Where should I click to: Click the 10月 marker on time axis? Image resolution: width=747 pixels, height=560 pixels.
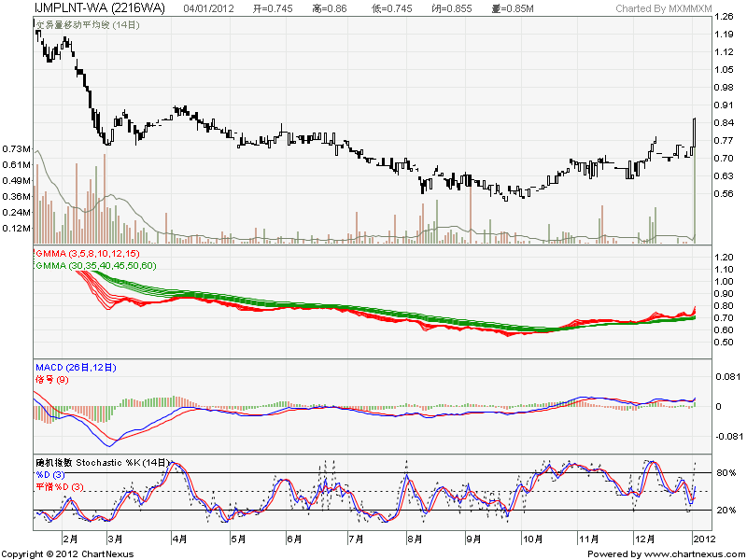[x=532, y=539]
